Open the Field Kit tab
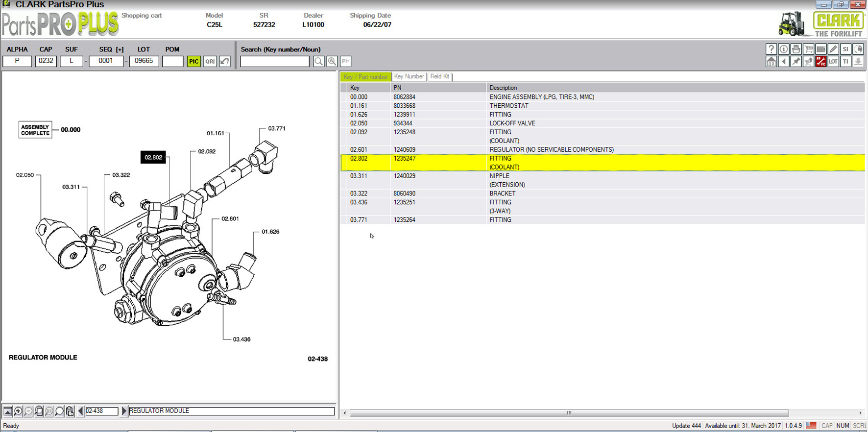This screenshot has height=432, width=868. tap(439, 76)
